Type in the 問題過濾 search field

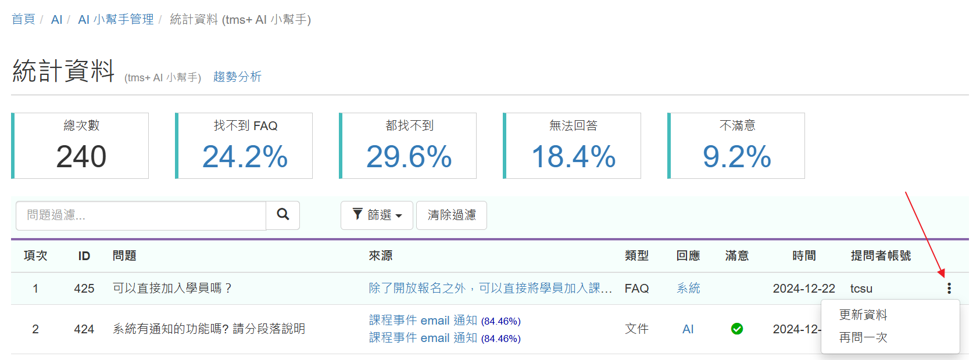[x=141, y=215]
